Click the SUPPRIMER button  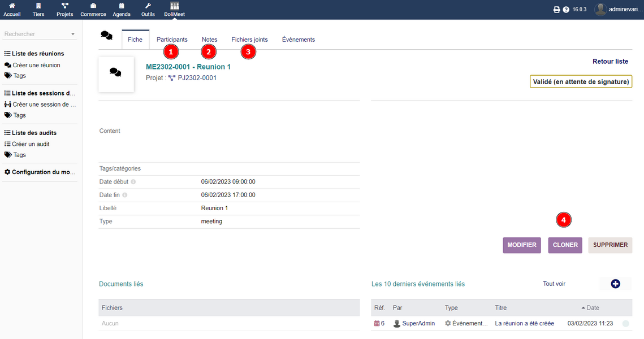pyautogui.click(x=610, y=245)
